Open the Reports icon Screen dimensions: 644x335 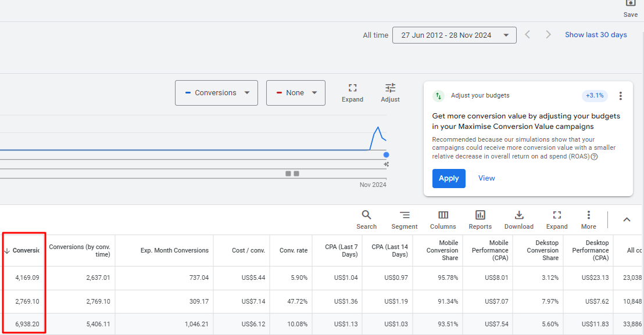click(480, 215)
